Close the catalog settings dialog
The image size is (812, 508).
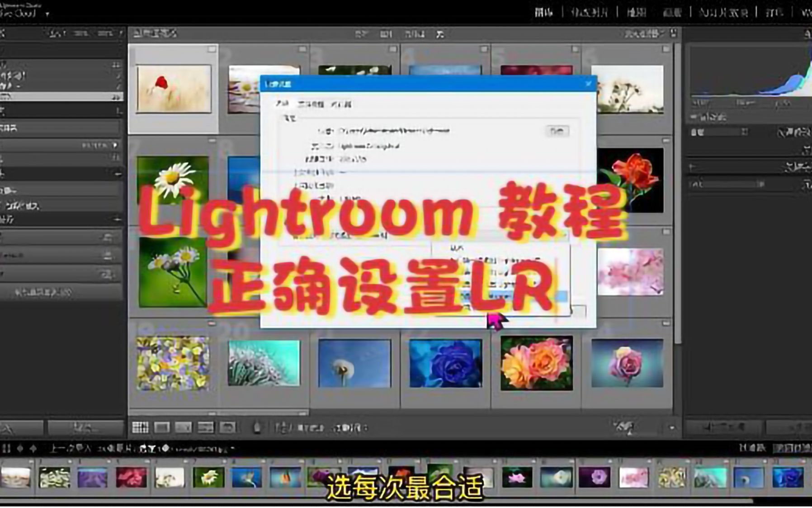(x=588, y=84)
